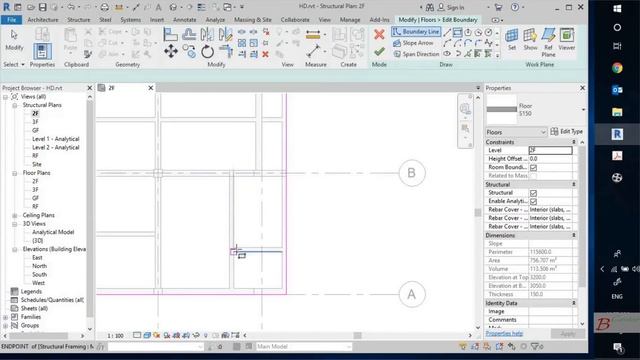Close the Project Browser panel

90,88
